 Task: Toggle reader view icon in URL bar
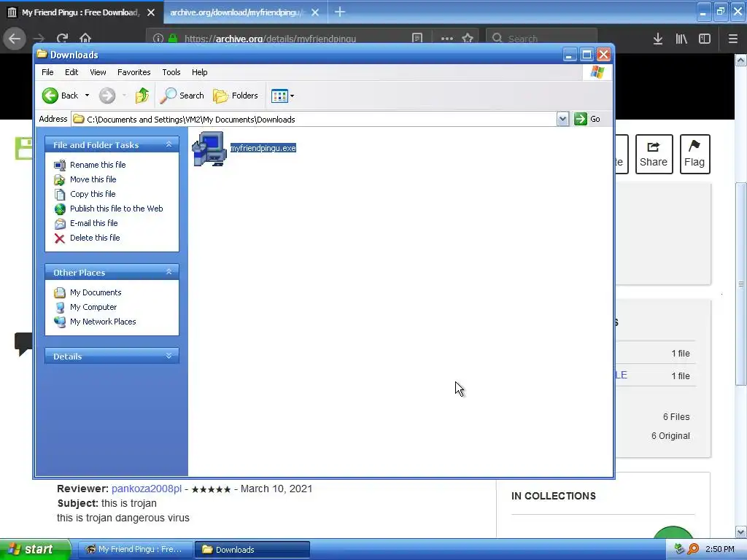coord(417,39)
